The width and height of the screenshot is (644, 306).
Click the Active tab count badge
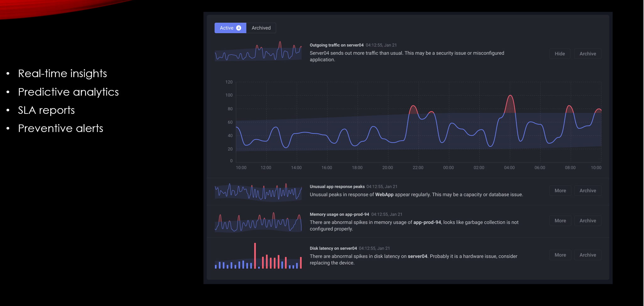click(239, 28)
